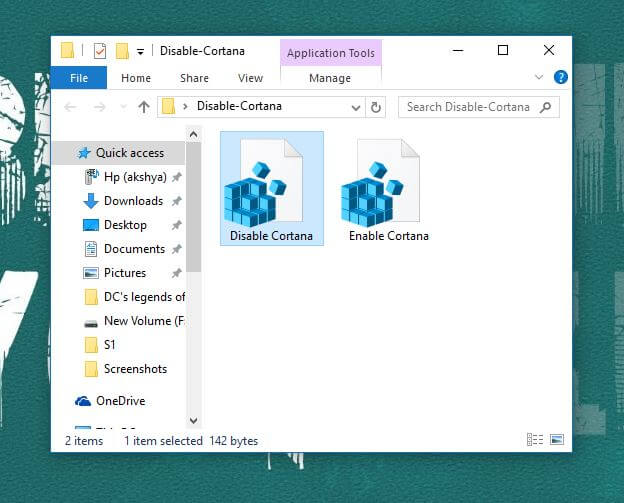Click the pin icon next to Hp (akshya)

tap(177, 177)
